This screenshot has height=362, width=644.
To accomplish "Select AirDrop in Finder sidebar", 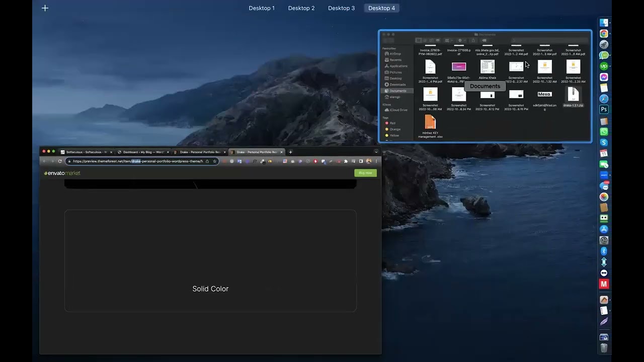I will [395, 54].
